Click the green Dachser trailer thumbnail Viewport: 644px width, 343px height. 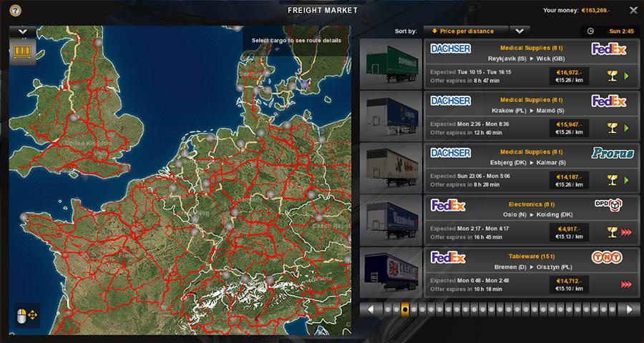pos(392,64)
